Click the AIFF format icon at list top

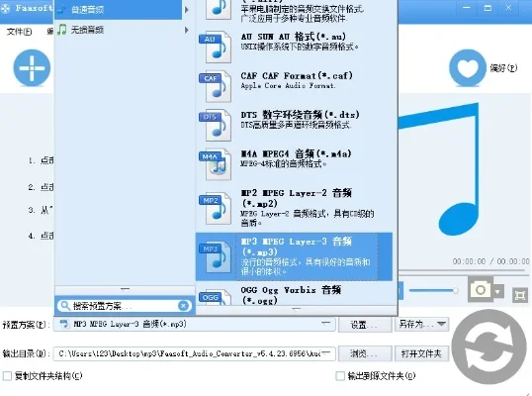coord(219,10)
